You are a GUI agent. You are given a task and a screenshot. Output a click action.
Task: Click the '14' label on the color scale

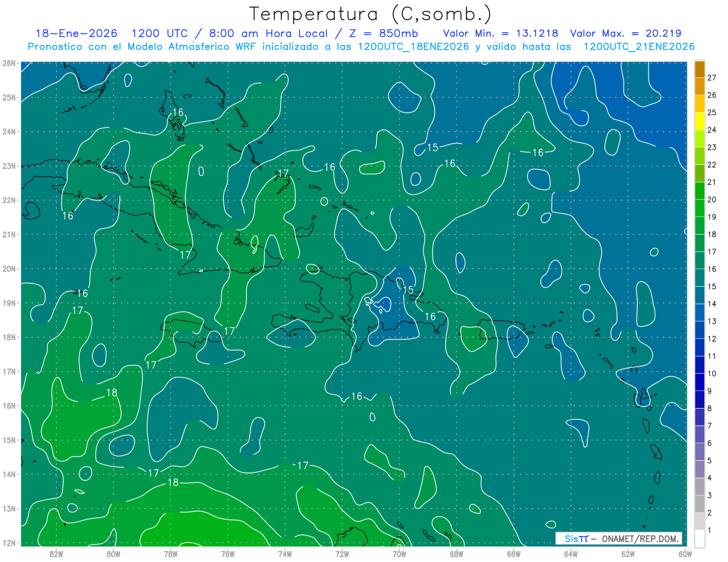pos(712,304)
